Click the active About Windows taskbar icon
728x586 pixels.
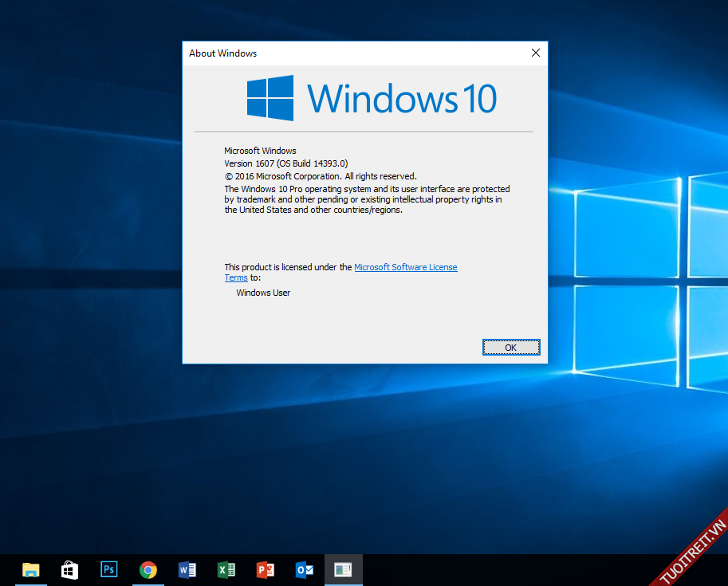pos(343,570)
